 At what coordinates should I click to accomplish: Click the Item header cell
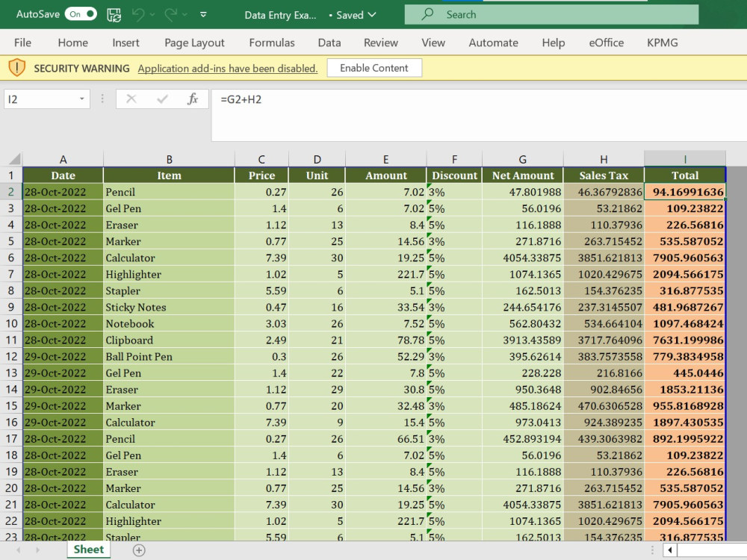point(169,175)
